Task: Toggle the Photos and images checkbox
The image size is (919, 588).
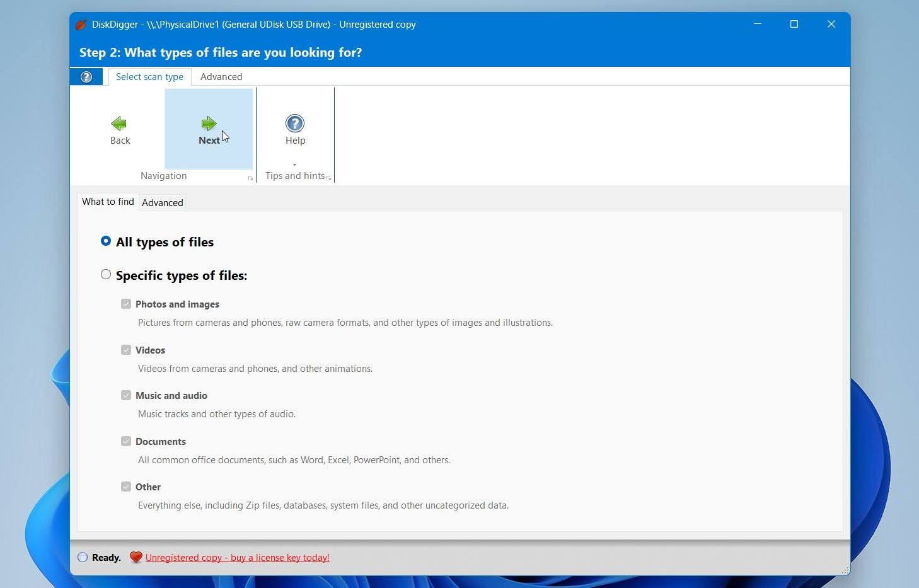Action: pyautogui.click(x=126, y=304)
